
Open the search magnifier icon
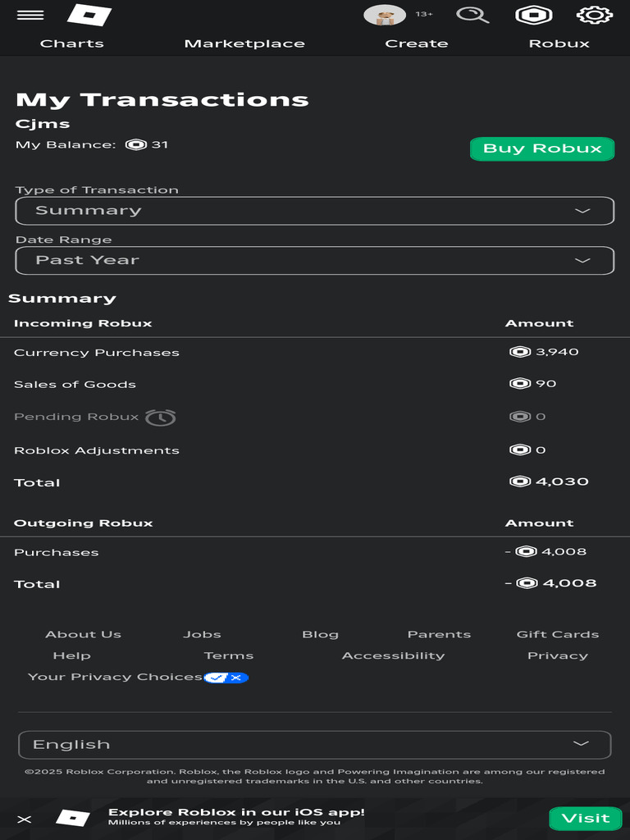pyautogui.click(x=472, y=15)
